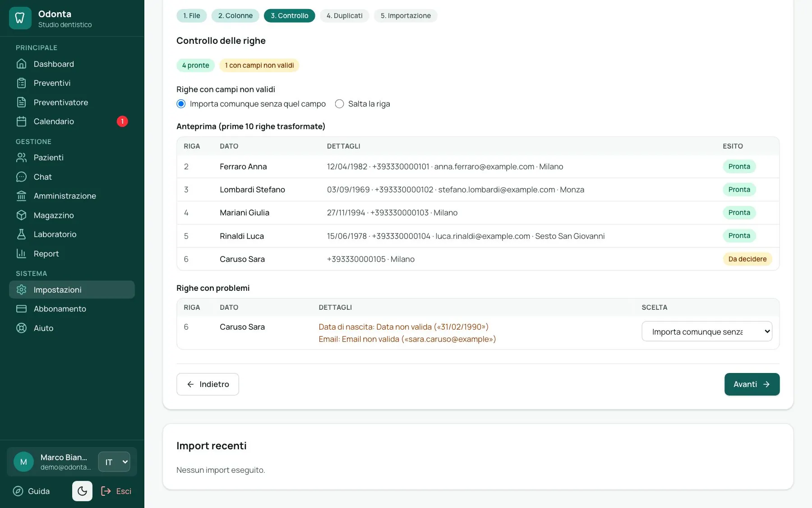Viewport: 812px width, 508px height.
Task: Click the red Calendario notification badge
Action: [122, 121]
